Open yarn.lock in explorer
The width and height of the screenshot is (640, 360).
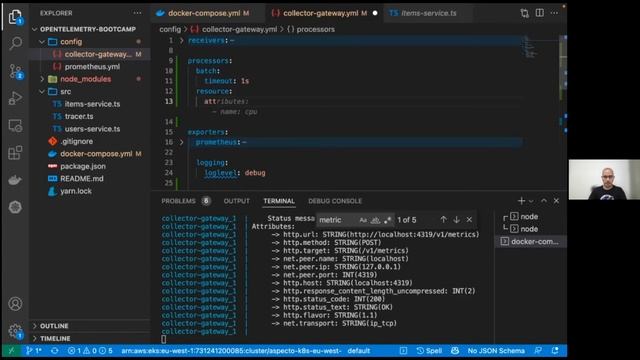click(x=76, y=191)
